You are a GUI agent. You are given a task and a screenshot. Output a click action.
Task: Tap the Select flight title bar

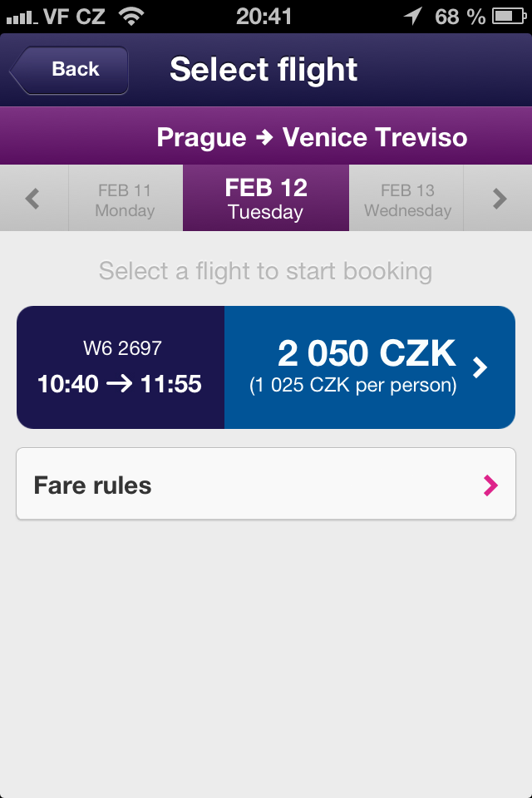tap(264, 69)
